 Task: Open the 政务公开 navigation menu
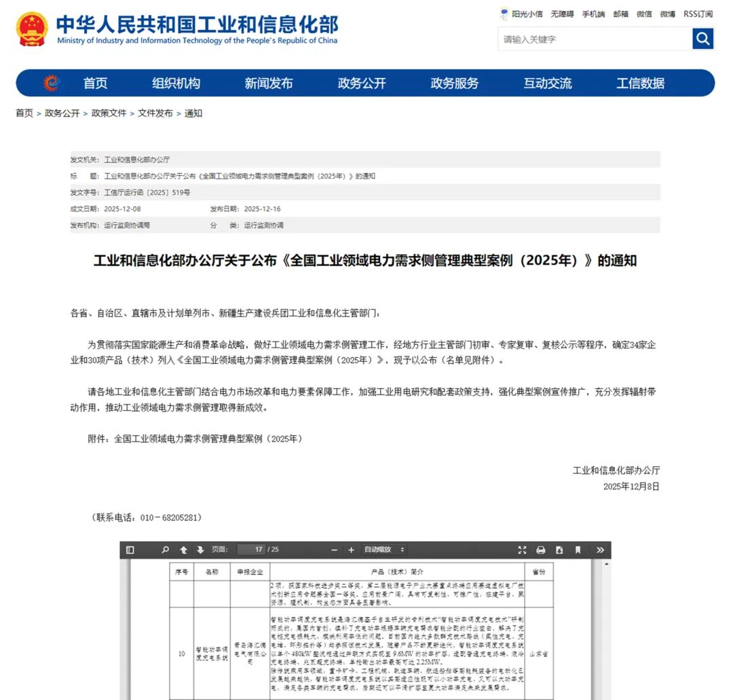pyautogui.click(x=362, y=84)
